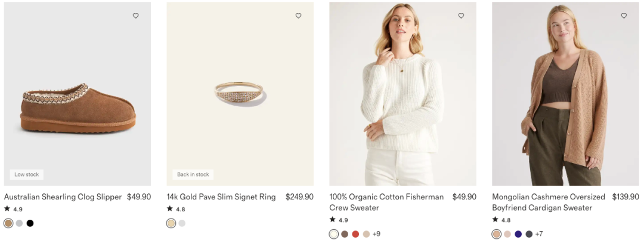Image resolution: width=644 pixels, height=243 pixels.
Task: Open 14k Gold Pave Slim Signet Ring link
Action: click(x=221, y=197)
